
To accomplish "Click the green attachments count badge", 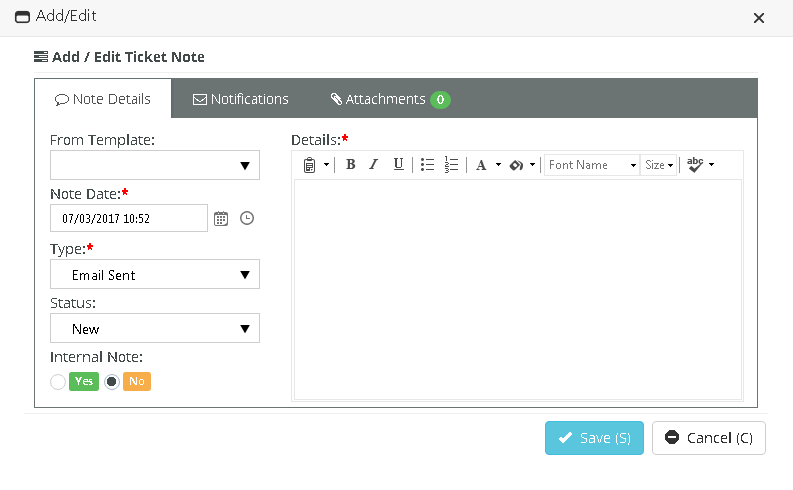I will 440,100.
